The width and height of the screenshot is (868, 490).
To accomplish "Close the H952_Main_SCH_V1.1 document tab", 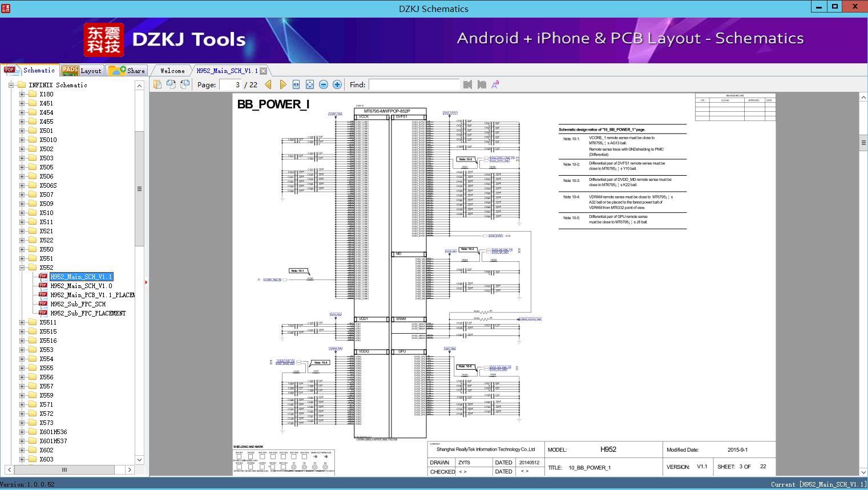I will 263,71.
